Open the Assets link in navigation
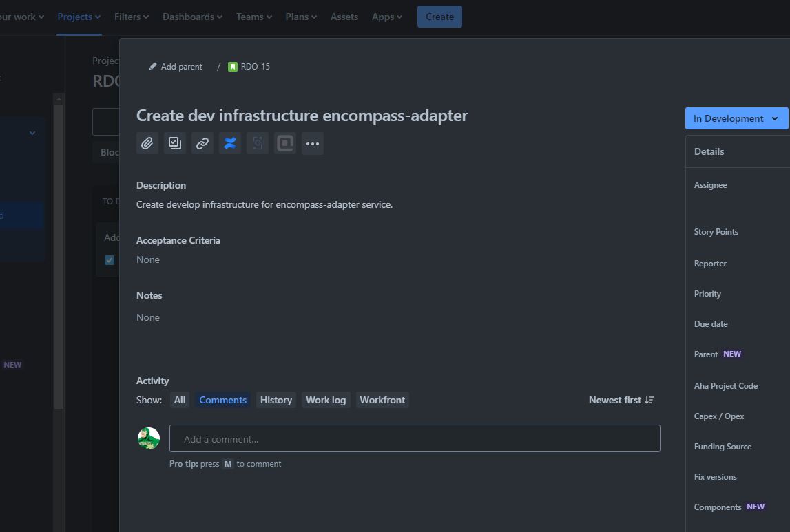Viewport: 790px width, 532px height. tap(344, 17)
